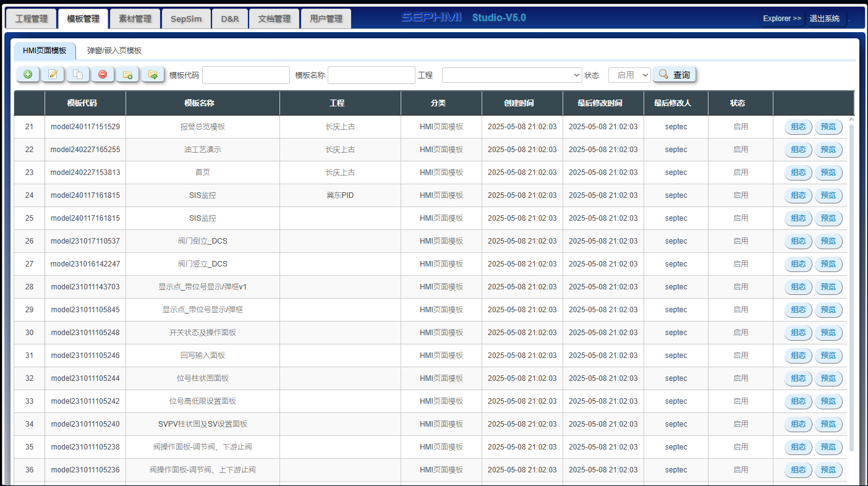Click the green plus add template icon
Viewport: 868px width, 486px height.
tap(28, 75)
